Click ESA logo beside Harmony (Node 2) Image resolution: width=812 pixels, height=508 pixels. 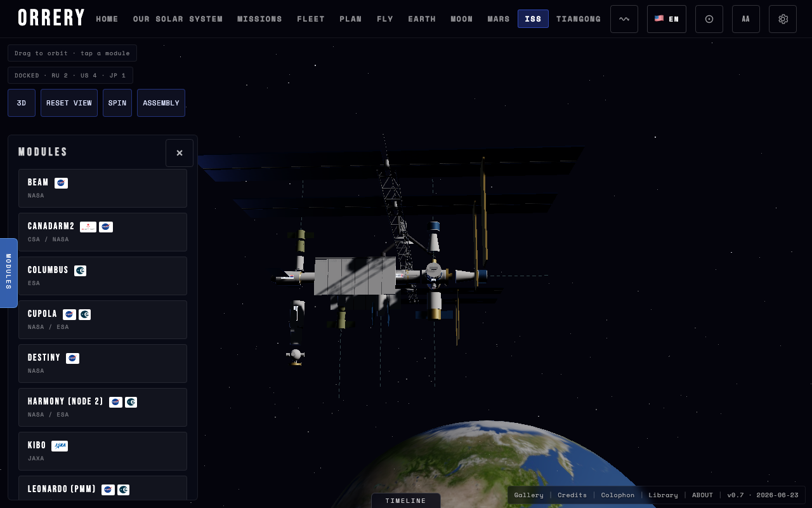pyautogui.click(x=131, y=402)
